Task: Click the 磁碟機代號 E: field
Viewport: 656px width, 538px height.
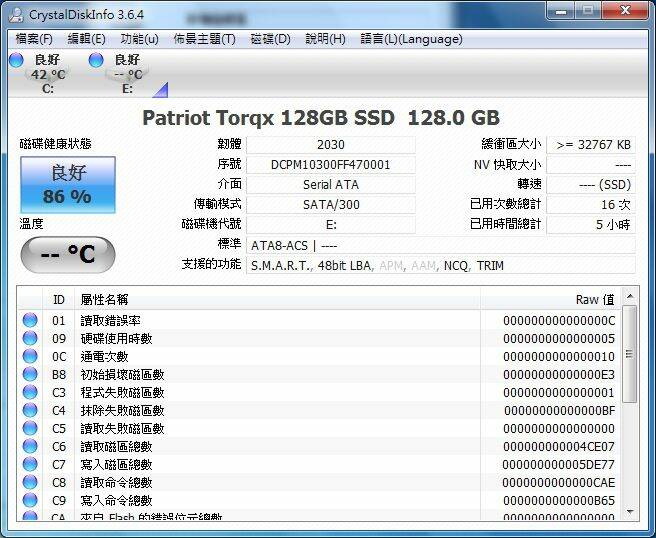Action: [x=331, y=225]
